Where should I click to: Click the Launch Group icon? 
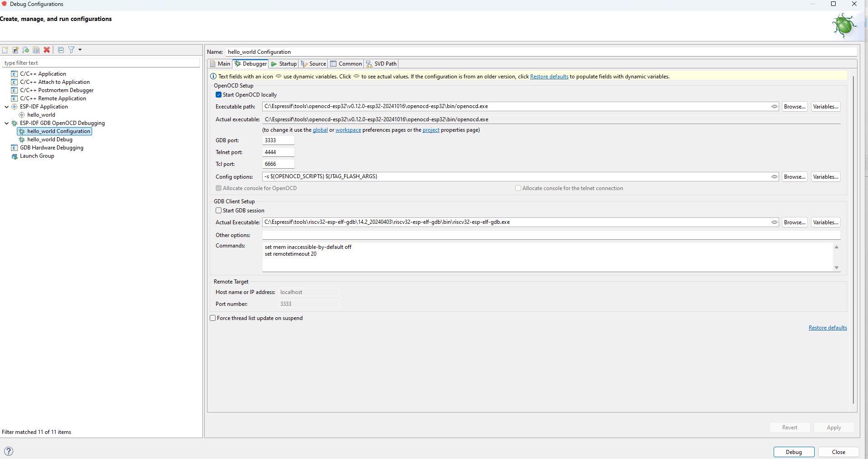click(x=14, y=156)
